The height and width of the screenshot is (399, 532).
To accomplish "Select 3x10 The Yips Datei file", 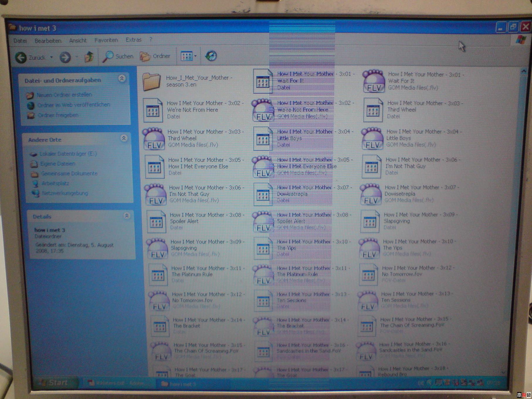I will point(303,248).
